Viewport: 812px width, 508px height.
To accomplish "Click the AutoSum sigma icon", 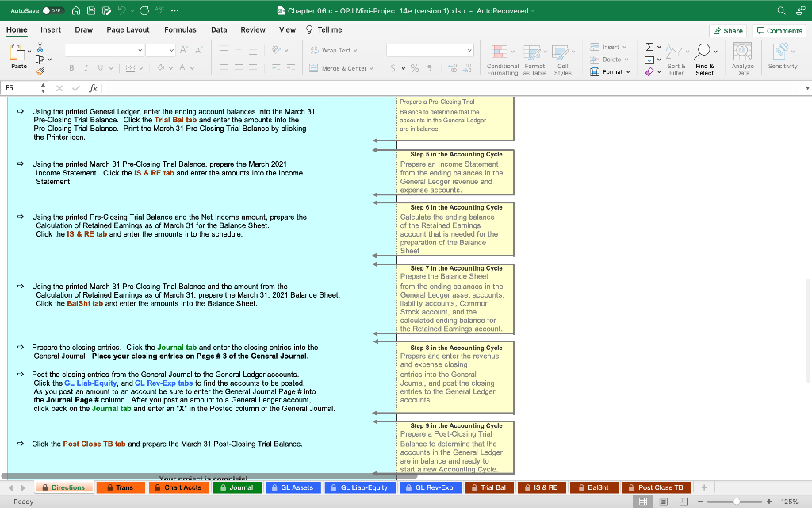I will click(649, 47).
